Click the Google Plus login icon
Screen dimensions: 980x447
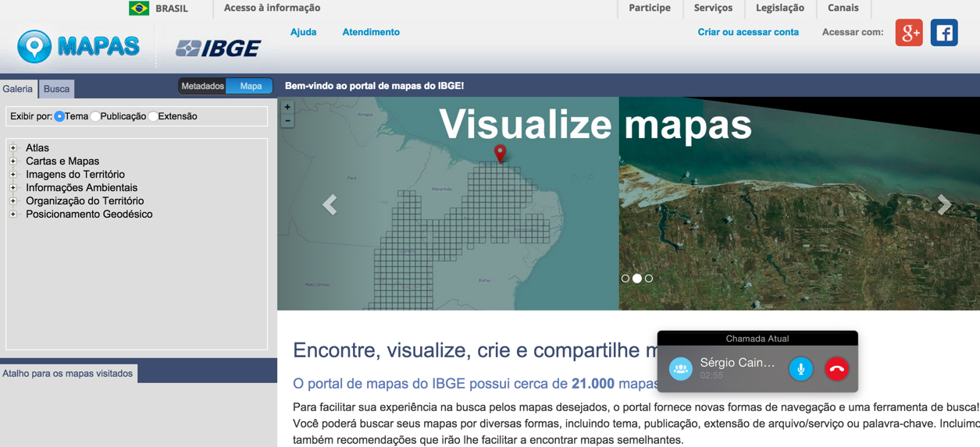tap(909, 33)
